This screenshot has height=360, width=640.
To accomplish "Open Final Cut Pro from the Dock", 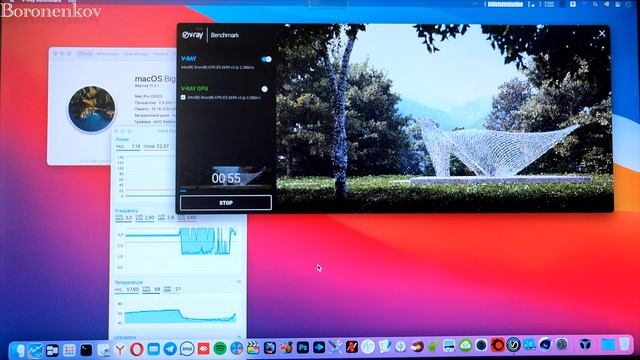I will (253, 348).
